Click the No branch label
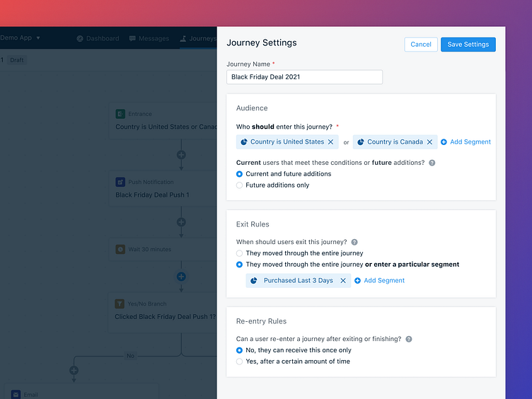This screenshot has height=399, width=532. (131, 356)
